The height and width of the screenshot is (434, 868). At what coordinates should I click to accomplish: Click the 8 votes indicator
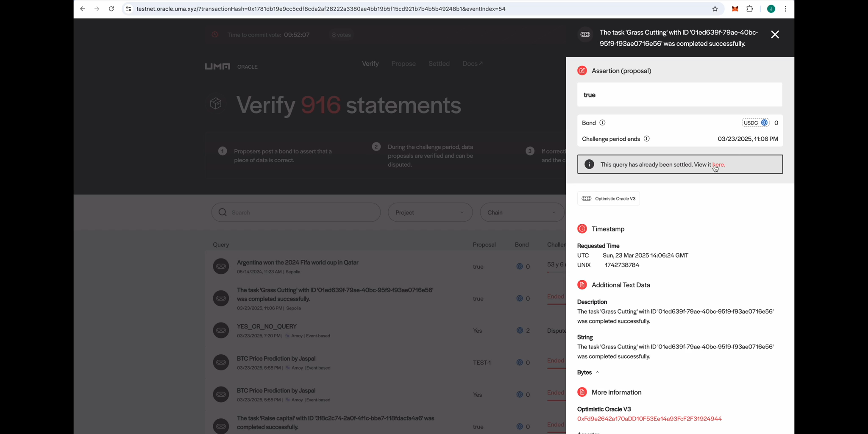[341, 35]
